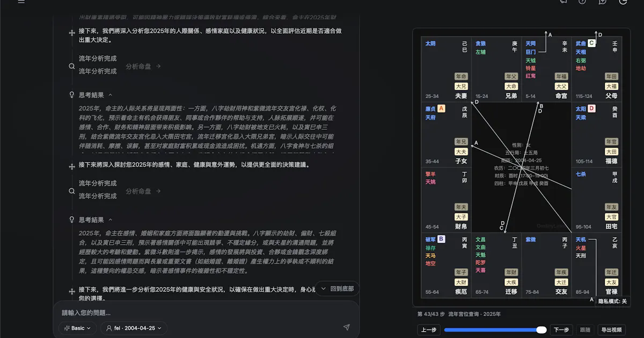644x338 pixels.
Task: Click the B badge beside 破軍 star
Action: [441, 239]
